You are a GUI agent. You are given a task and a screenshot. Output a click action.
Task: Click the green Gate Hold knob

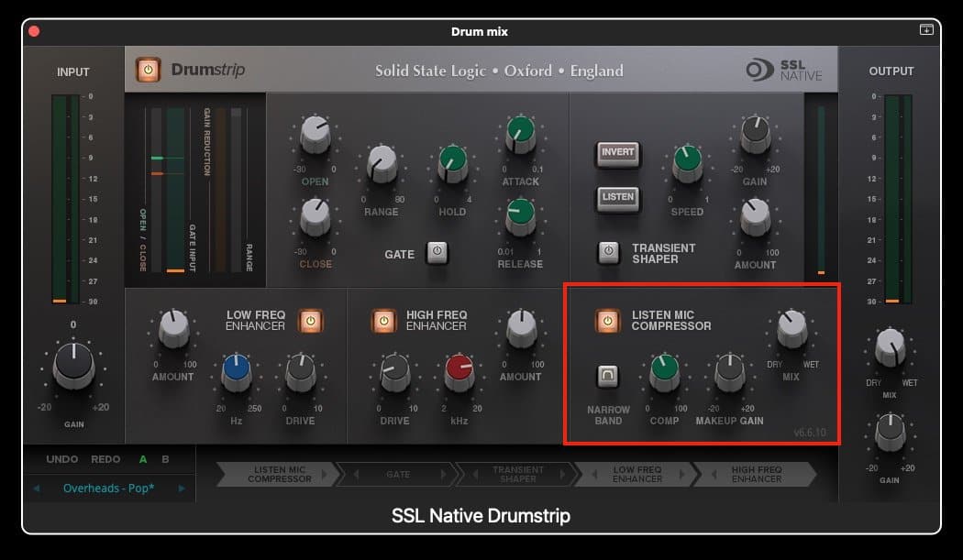click(x=453, y=164)
